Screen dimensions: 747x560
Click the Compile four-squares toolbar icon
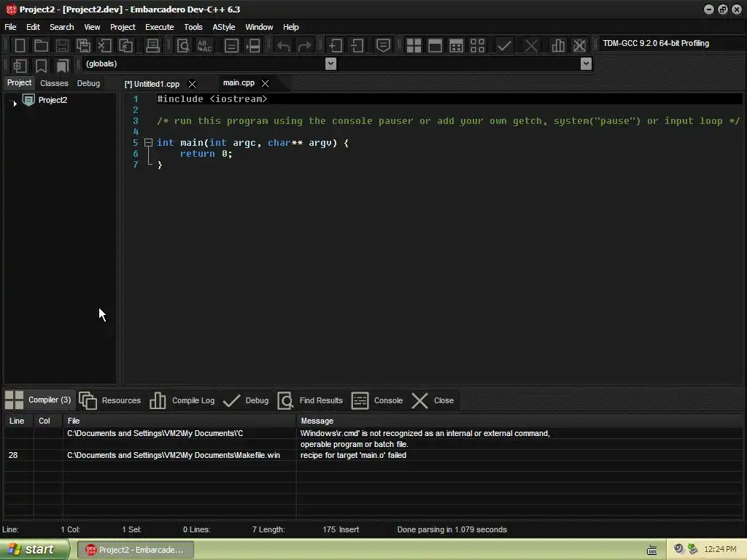click(414, 46)
